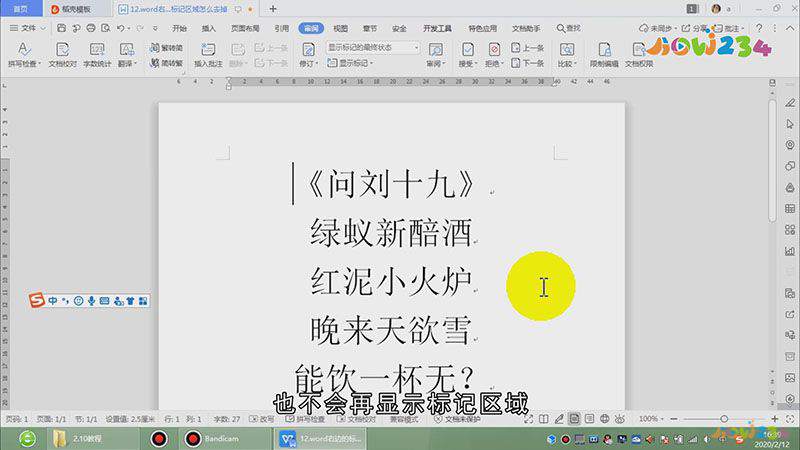This screenshot has width=800, height=450.
Task: Expand quick access toolbar customize arrow
Action: pyautogui.click(x=155, y=28)
